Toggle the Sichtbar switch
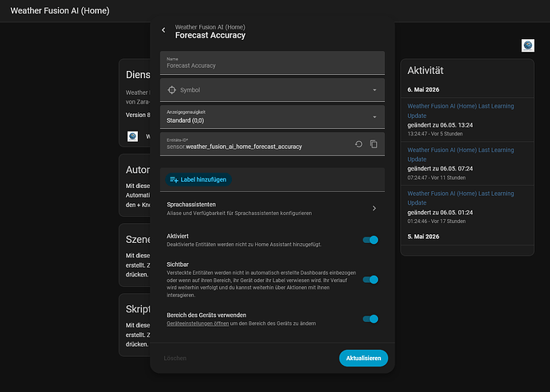 (371, 280)
